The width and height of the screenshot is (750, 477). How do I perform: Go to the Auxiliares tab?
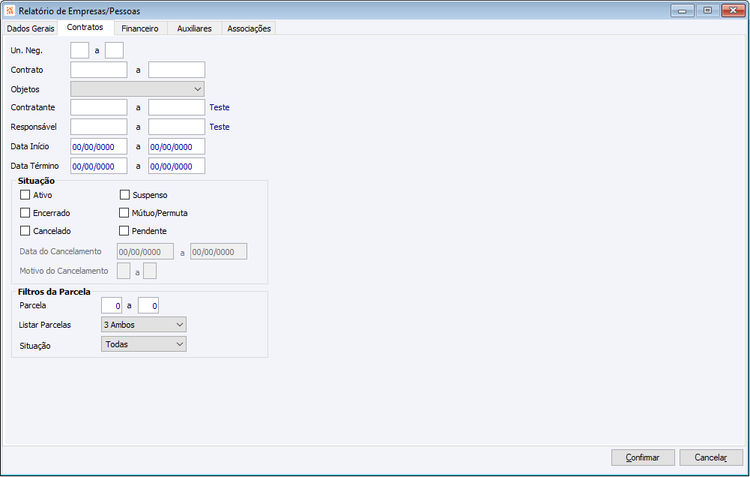coord(194,28)
